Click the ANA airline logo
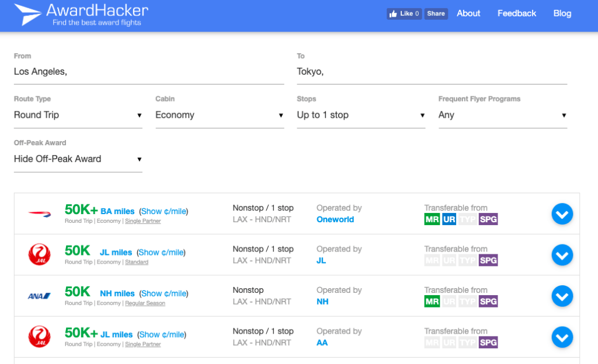The width and height of the screenshot is (598, 364). [x=39, y=296]
